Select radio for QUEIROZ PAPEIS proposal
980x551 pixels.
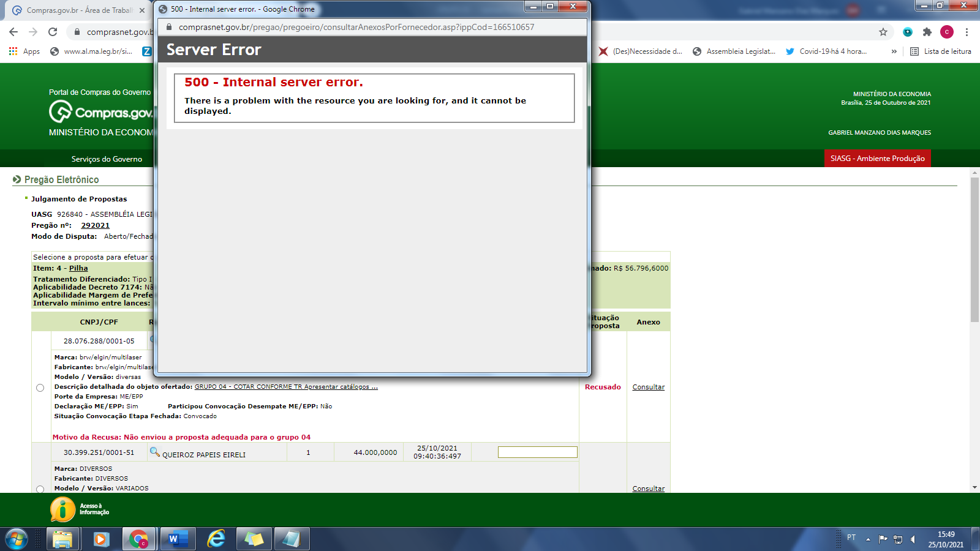tap(40, 489)
